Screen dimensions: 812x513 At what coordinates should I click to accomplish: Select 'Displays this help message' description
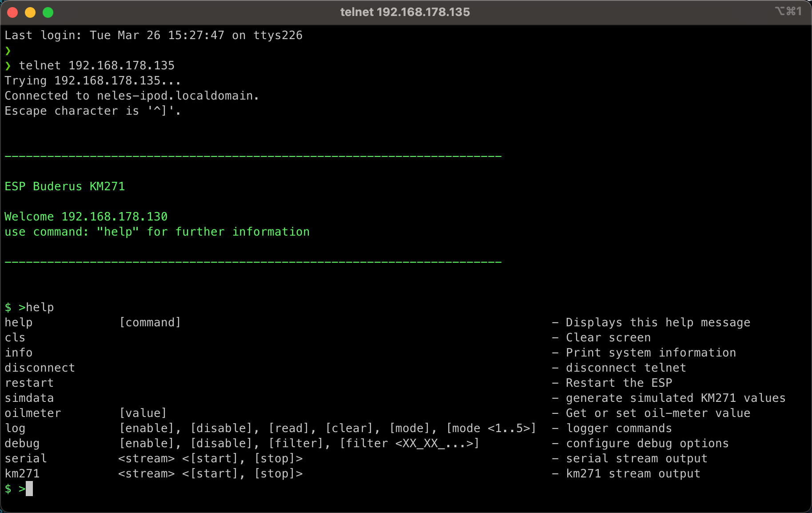click(x=658, y=322)
